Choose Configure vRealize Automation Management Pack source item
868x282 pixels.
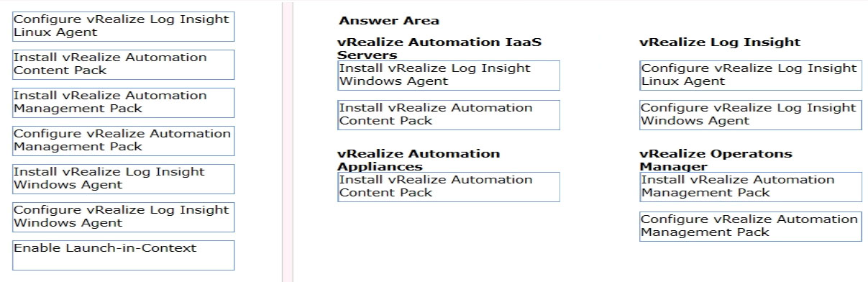(x=124, y=141)
